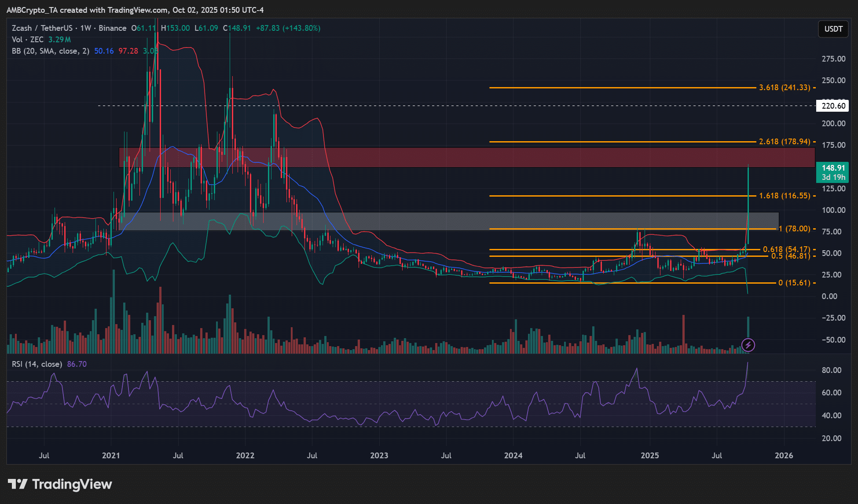
Task: Select the Zcash / TetherUS symbol title
Action: pyautogui.click(x=42, y=28)
